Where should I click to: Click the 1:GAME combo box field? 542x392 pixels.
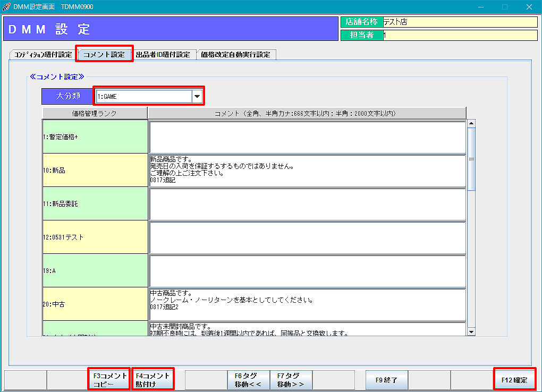pos(143,96)
